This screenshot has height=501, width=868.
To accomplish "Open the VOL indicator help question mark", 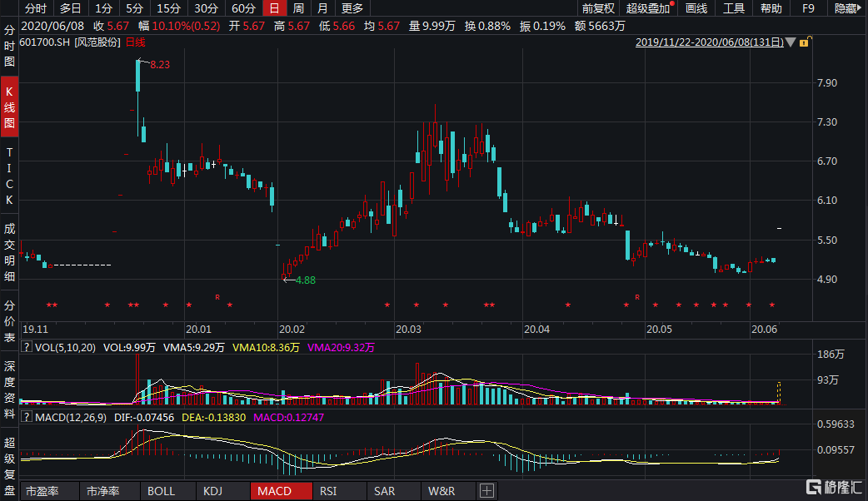I will pos(26,348).
